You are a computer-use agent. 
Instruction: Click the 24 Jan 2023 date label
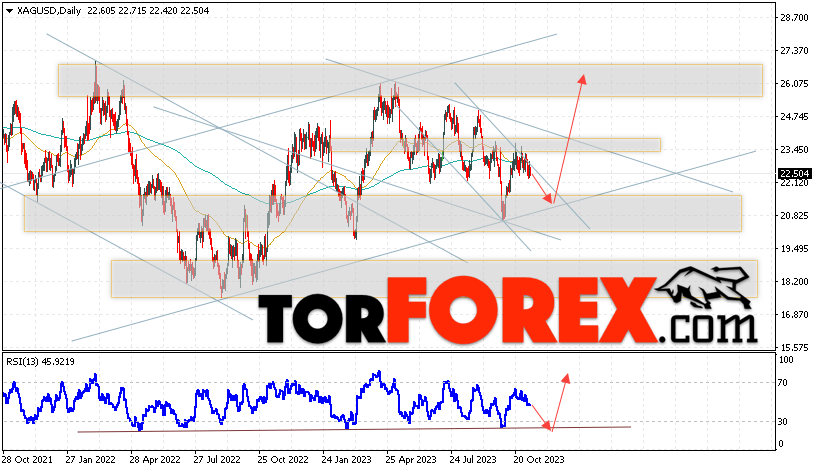pos(346,460)
